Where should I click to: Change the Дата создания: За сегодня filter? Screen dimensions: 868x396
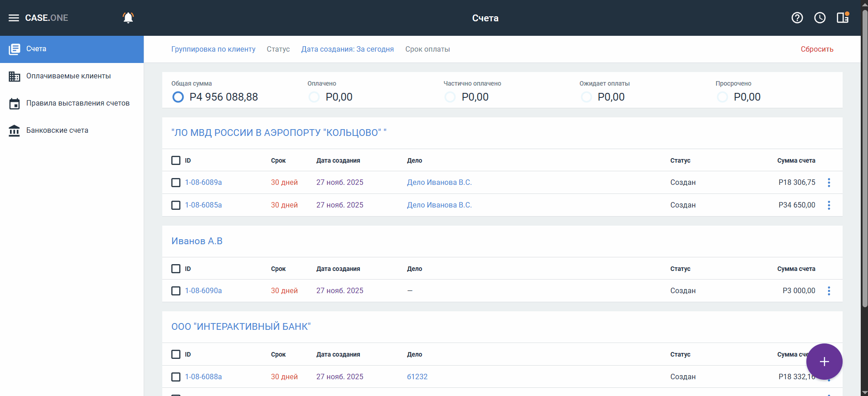pyautogui.click(x=347, y=49)
